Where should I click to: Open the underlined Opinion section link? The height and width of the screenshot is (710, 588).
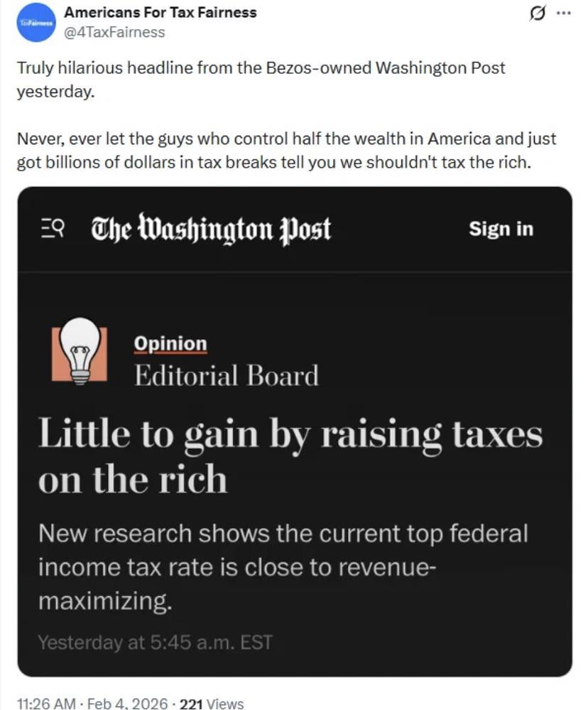coord(170,343)
